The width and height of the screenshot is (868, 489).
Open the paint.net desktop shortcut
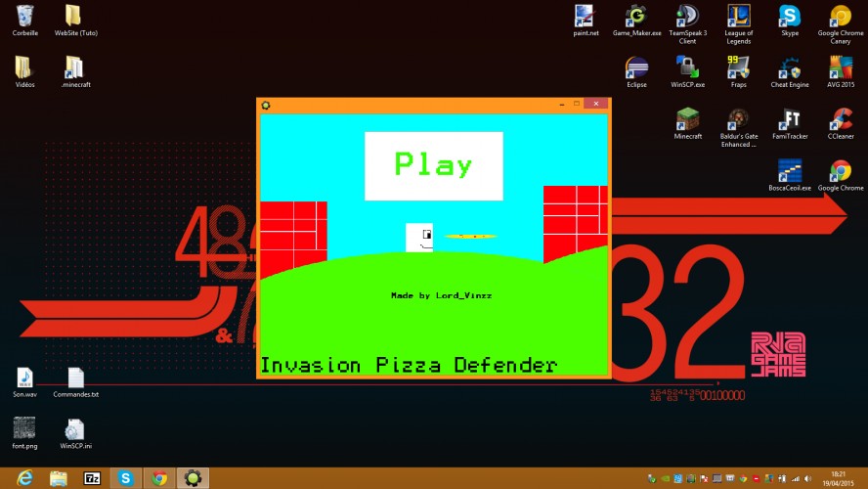pyautogui.click(x=586, y=21)
